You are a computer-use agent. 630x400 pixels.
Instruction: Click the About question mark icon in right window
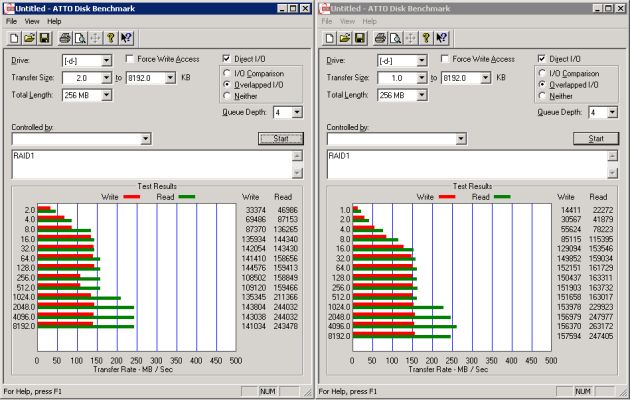tap(426, 38)
